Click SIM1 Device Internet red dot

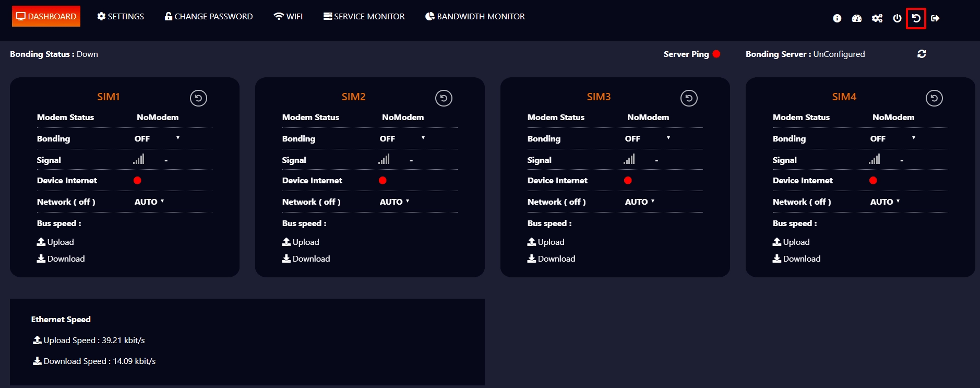coord(137,180)
